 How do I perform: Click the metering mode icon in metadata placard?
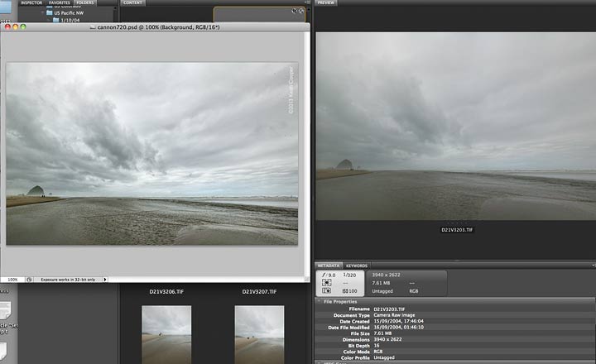(x=326, y=283)
